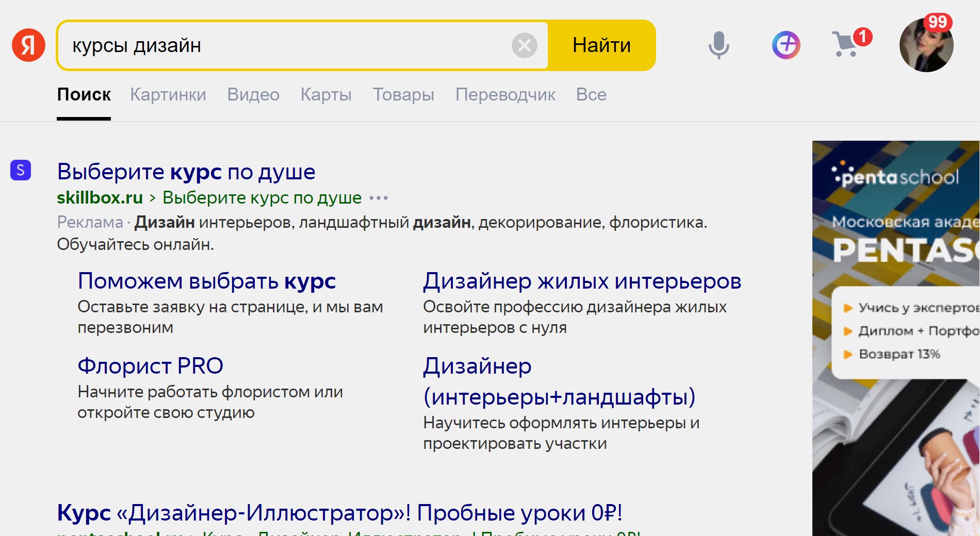
Task: Click the Pentaschool banner advertisement
Action: point(896,335)
